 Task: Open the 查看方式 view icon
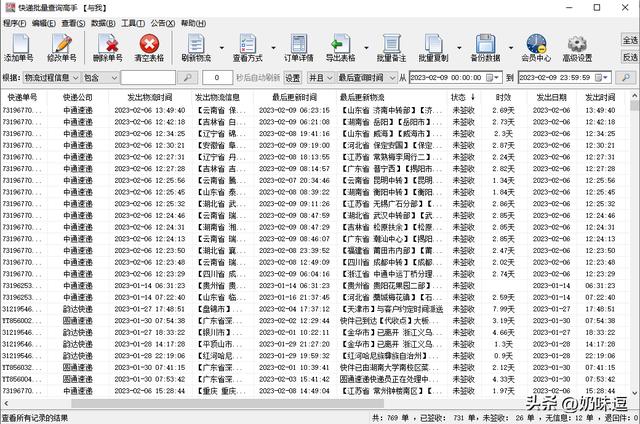point(248,48)
